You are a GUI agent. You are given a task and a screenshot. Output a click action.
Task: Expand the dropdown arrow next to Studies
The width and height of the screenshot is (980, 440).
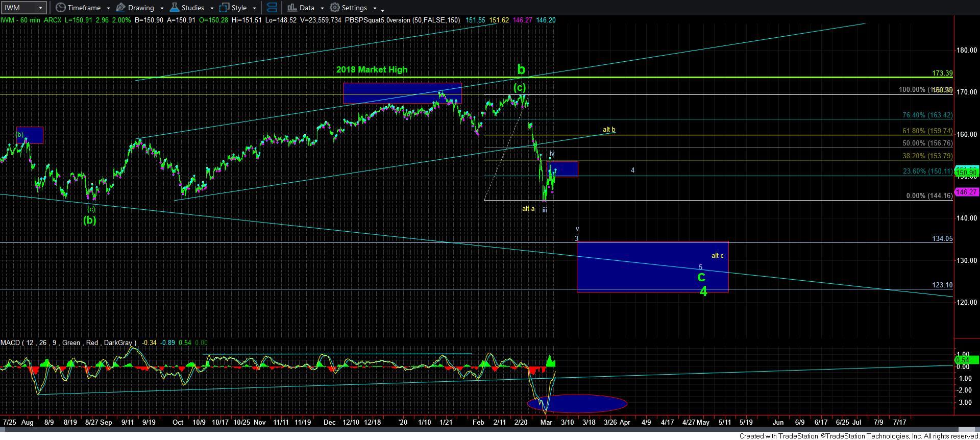[x=211, y=8]
